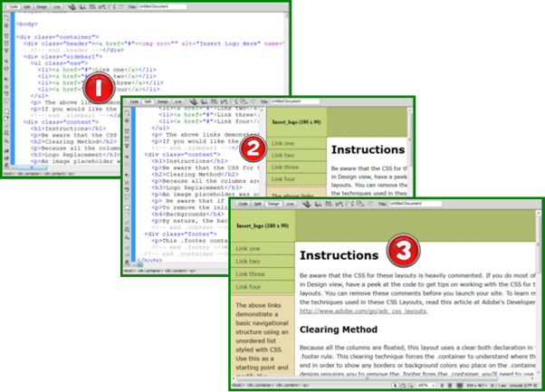The width and height of the screenshot is (545, 392).
Task: Select the Insert_logo placeholder in the Split view window
Action: click(296, 122)
